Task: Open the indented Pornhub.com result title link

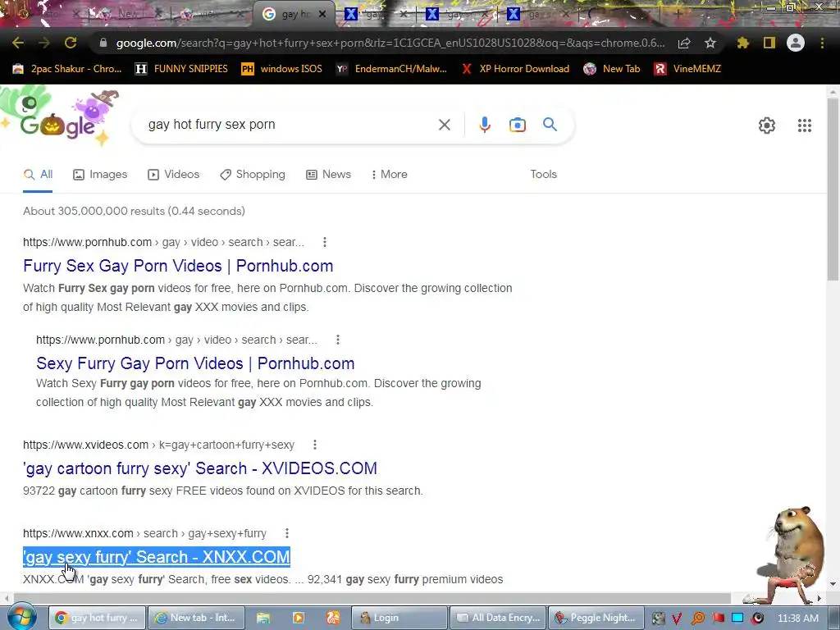Action: point(195,363)
